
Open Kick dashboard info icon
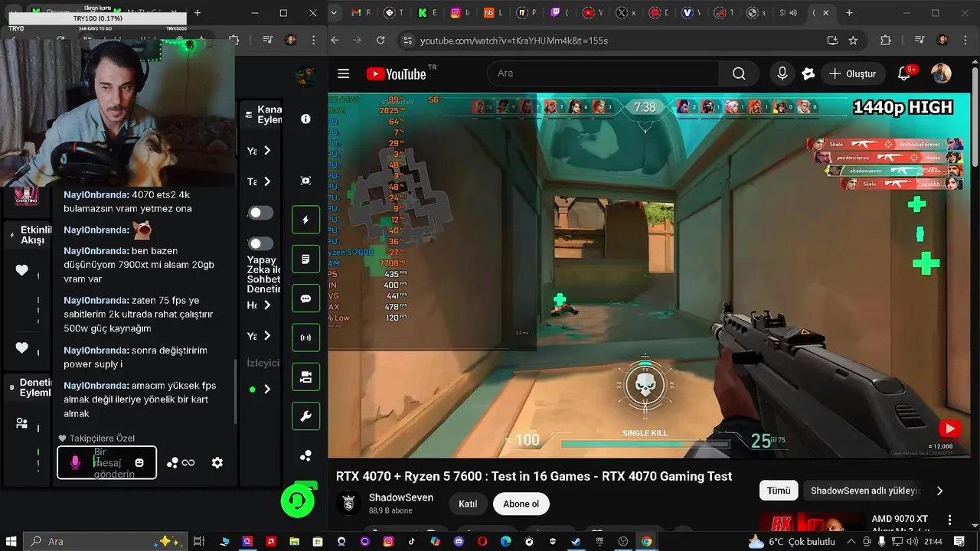(305, 119)
